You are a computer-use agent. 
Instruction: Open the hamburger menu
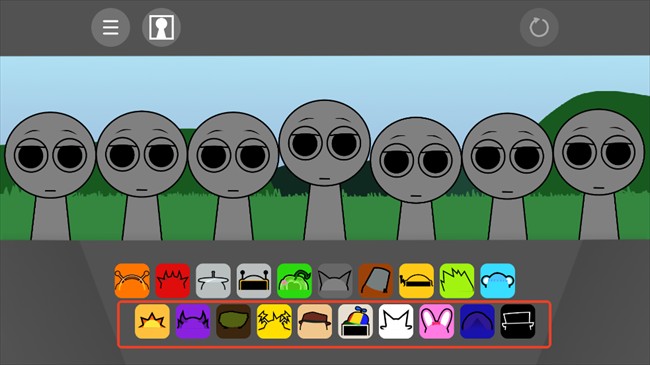click(x=111, y=27)
